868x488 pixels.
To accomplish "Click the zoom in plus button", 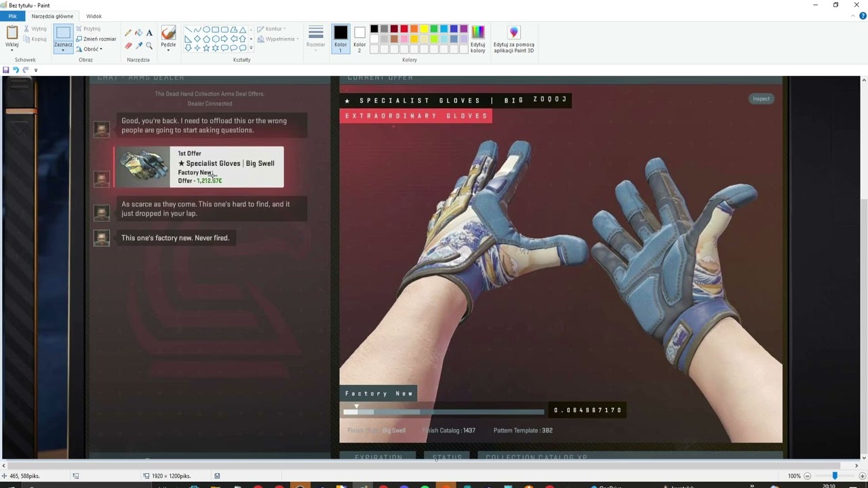I will pyautogui.click(x=862, y=476).
